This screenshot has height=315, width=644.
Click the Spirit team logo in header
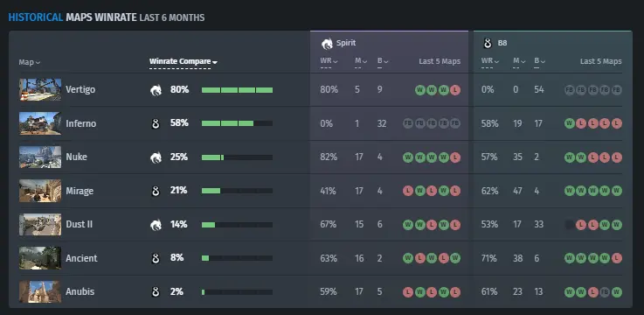pos(327,43)
